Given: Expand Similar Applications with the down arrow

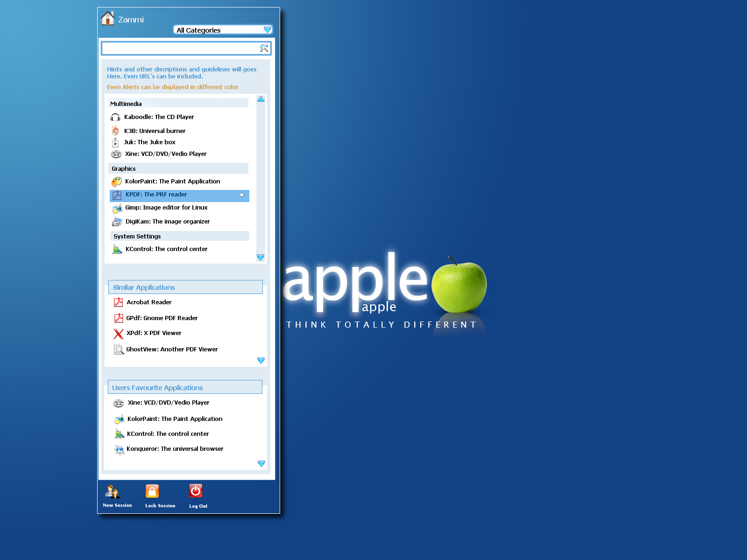Looking at the screenshot, I should pyautogui.click(x=261, y=361).
